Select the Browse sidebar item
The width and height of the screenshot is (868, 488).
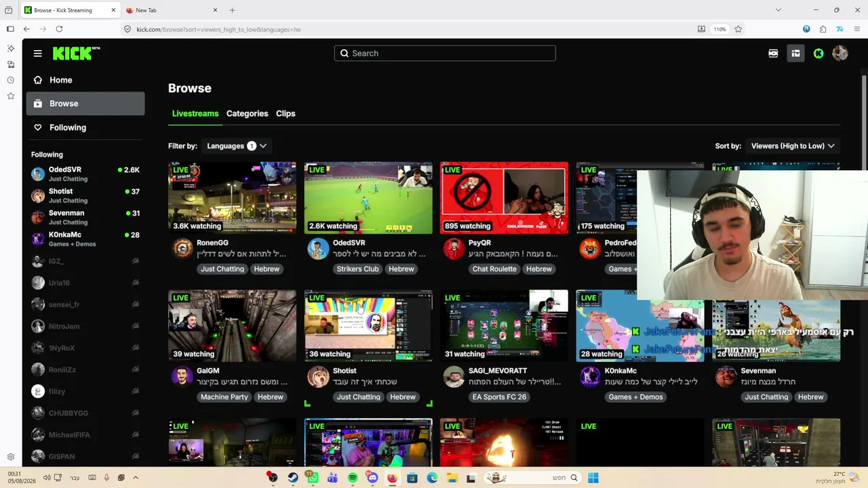pyautogui.click(x=85, y=104)
